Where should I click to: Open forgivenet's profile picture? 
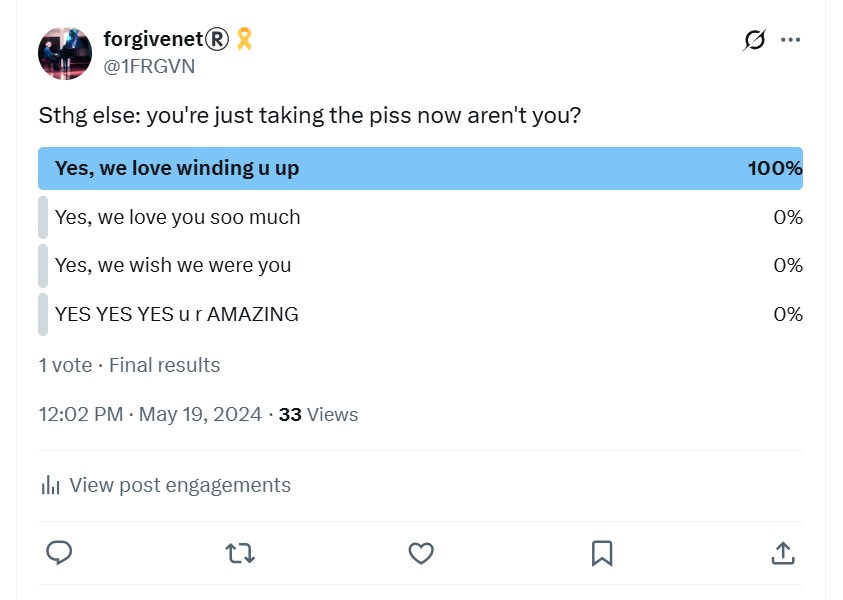point(65,53)
